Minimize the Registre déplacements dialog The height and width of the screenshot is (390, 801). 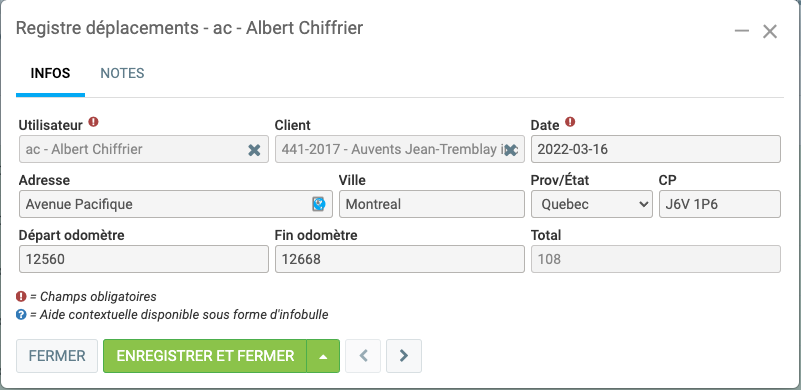742,31
